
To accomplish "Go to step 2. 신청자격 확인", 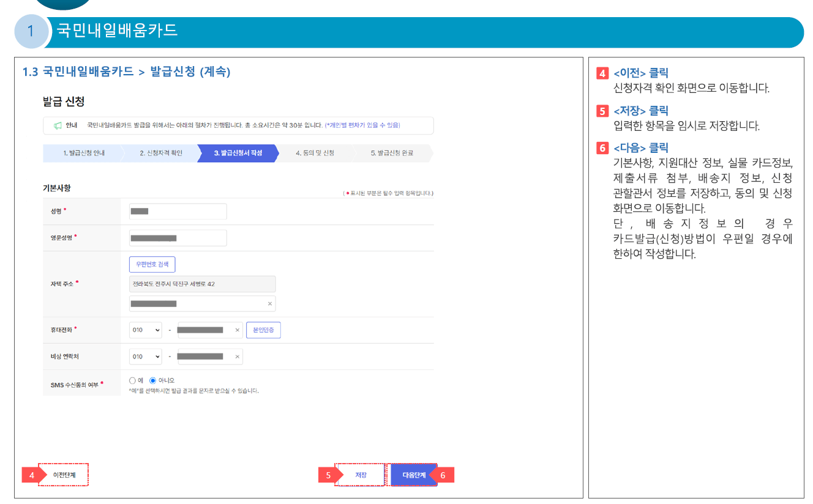I will (161, 153).
